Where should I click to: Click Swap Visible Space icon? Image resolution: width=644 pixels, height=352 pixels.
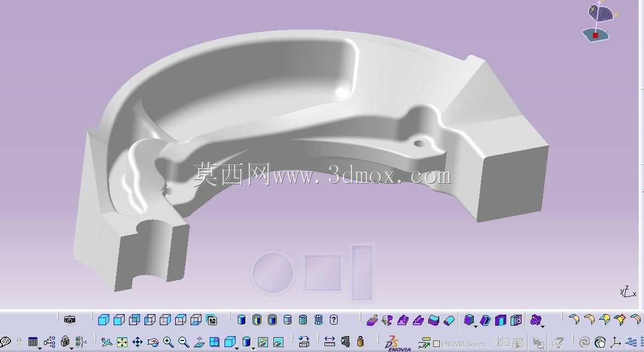(278, 342)
